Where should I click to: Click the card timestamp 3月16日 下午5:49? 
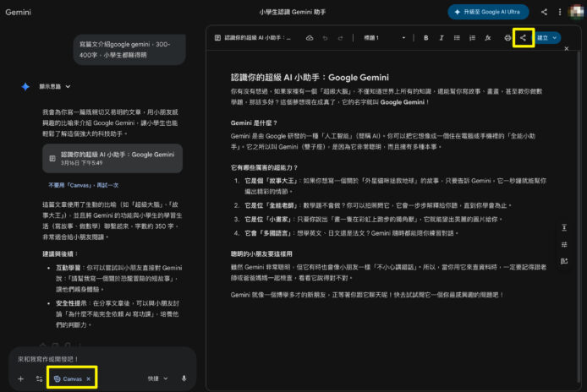(81, 163)
